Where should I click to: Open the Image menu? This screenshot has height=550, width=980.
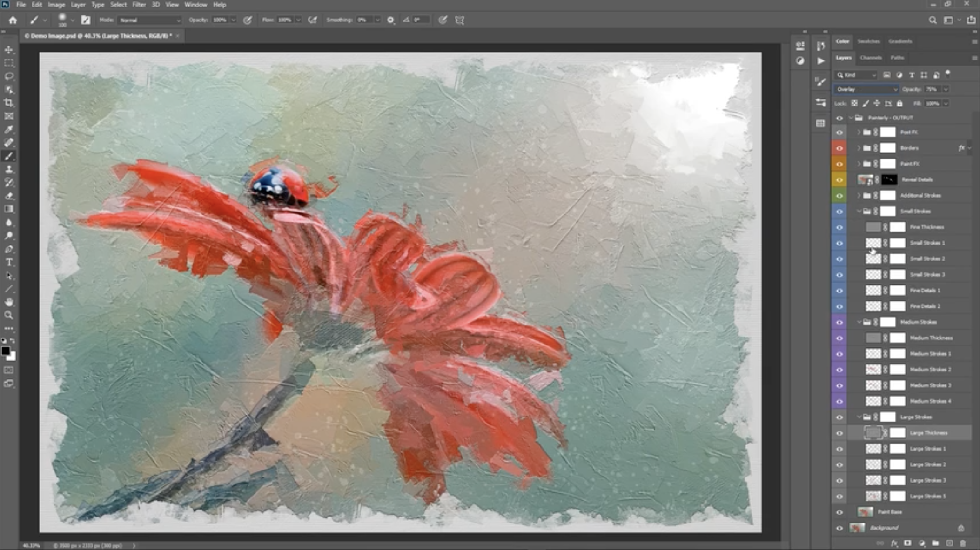tap(56, 5)
